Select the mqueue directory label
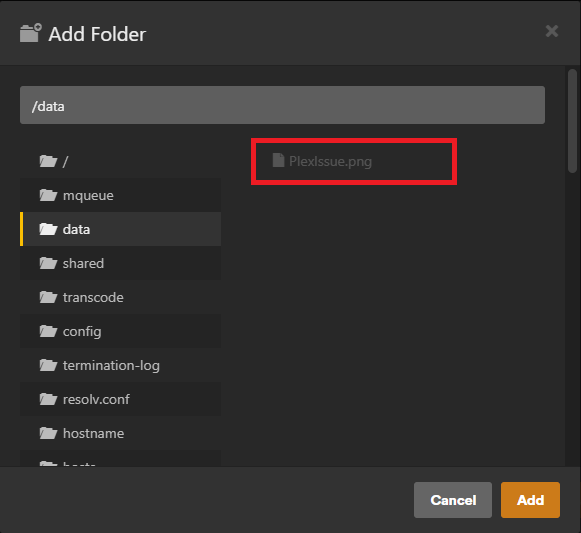This screenshot has height=533, width=581. 88,195
